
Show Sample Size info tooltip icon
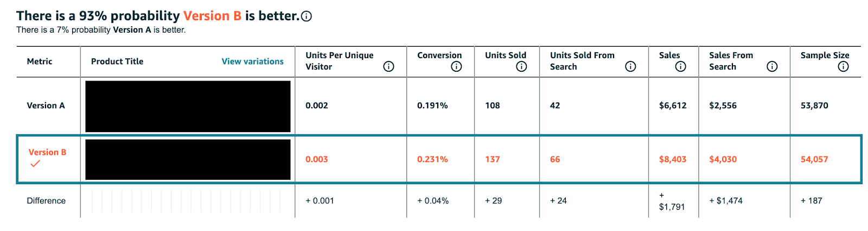(x=843, y=66)
